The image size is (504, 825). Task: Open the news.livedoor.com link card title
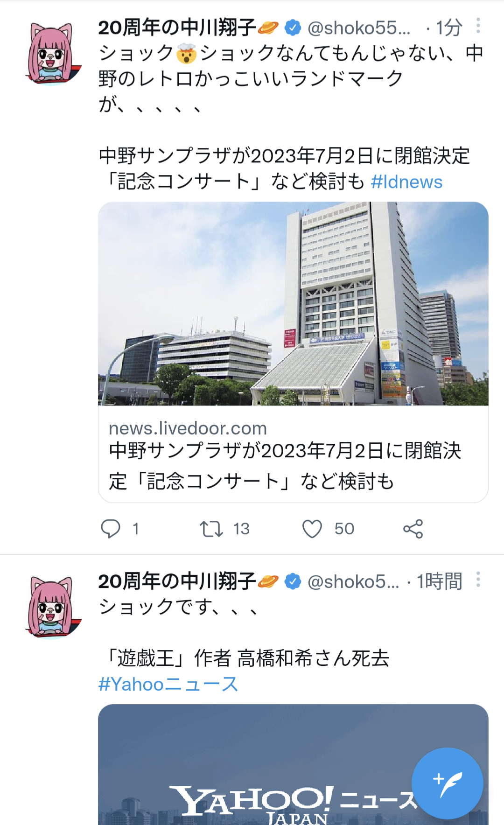285,466
